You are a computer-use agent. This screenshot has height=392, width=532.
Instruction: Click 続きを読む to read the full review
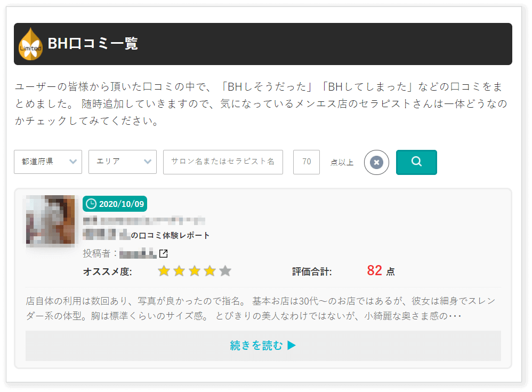[x=263, y=346]
